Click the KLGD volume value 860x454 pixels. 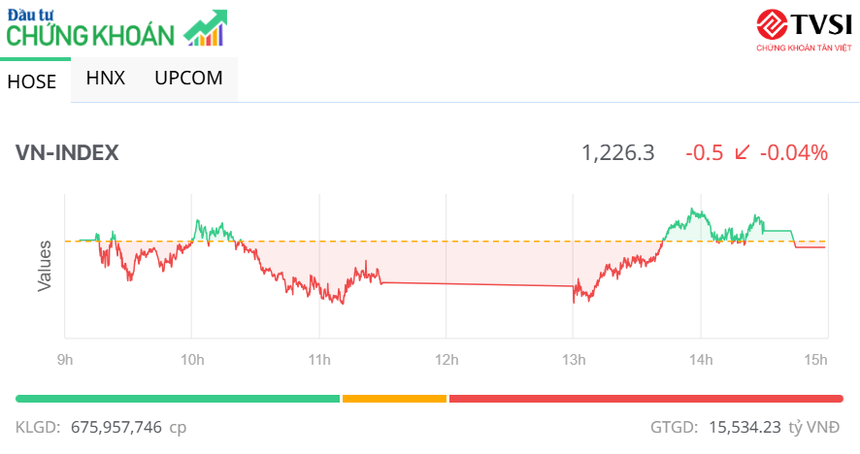pos(116,427)
